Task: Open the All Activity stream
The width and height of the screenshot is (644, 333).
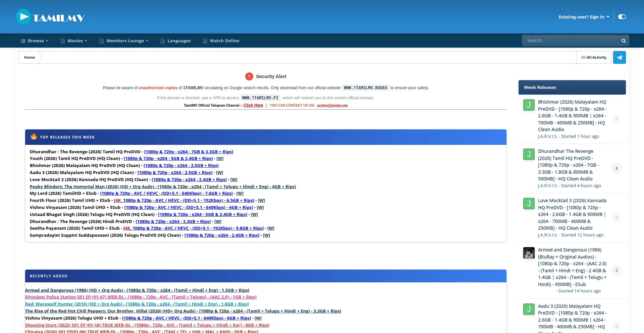Action: coord(594,57)
